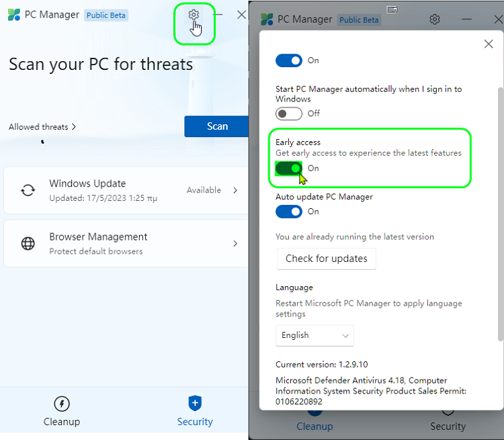Screen dimensions: 504x440
Task: Disable Auto update PC Manager switch
Action: pyautogui.click(x=289, y=212)
